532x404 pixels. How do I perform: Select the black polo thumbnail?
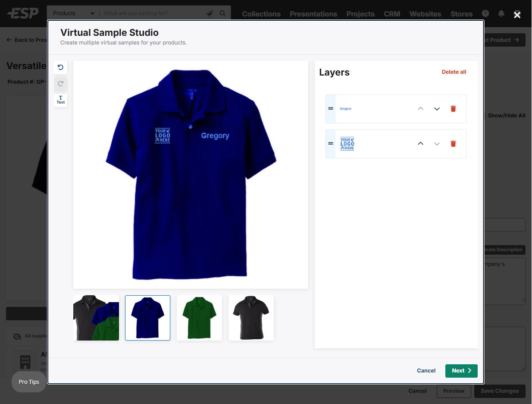tap(251, 318)
